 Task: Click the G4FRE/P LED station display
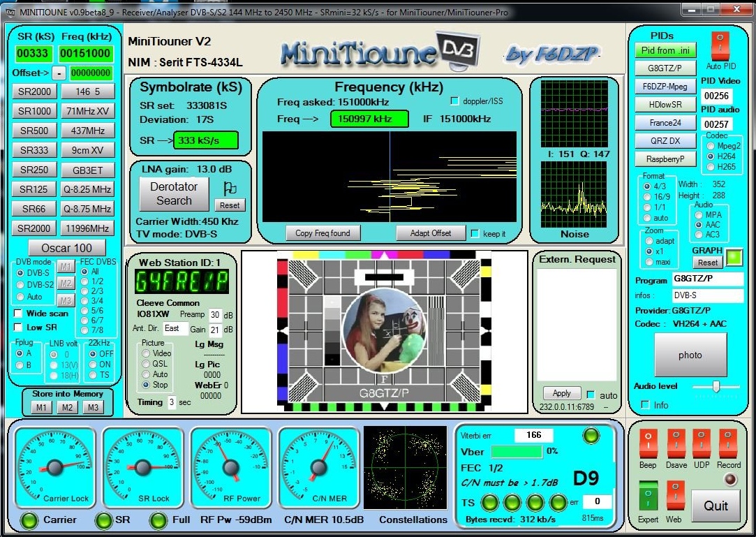(181, 281)
